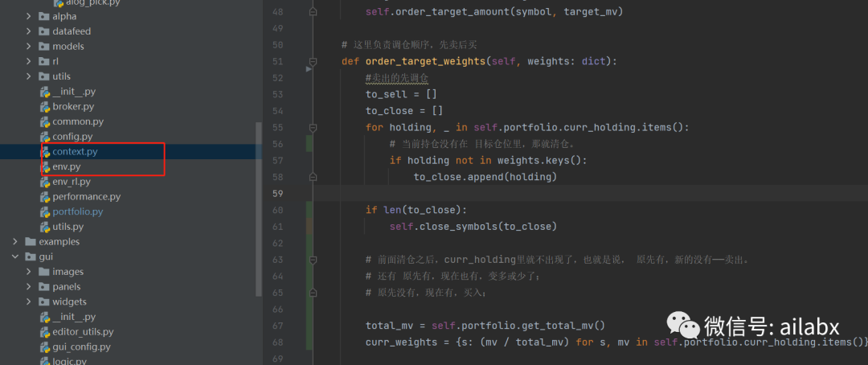Click the common.py Python file icon
This screenshot has height=365, width=868.
45,121
